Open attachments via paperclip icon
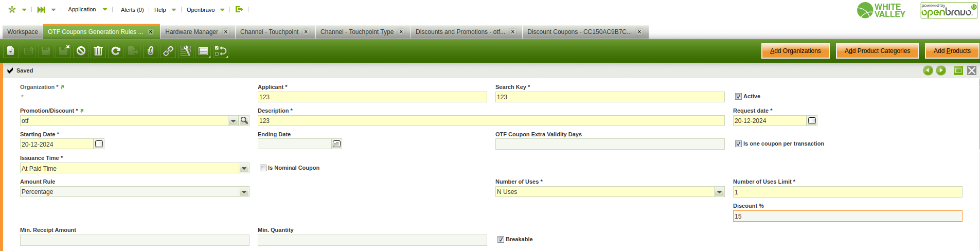The height and width of the screenshot is (251, 980). [151, 51]
